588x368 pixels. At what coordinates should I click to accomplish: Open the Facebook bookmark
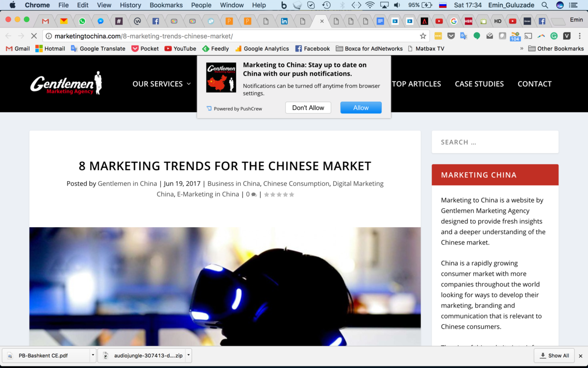tap(313, 49)
